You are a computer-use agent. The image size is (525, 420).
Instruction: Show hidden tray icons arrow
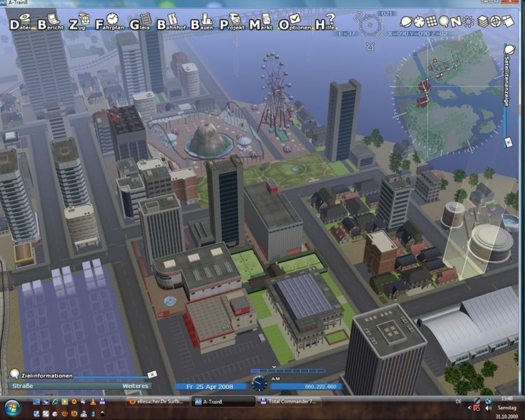[x=470, y=408]
